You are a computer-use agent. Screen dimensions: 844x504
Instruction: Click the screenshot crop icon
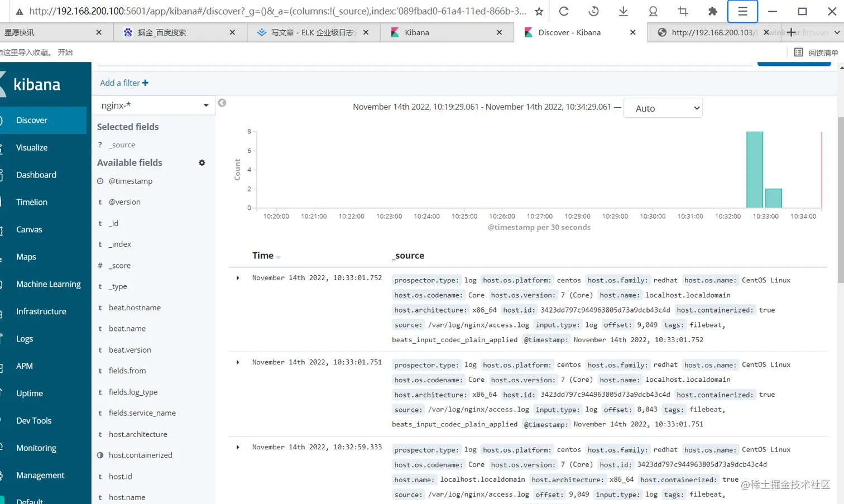[683, 11]
